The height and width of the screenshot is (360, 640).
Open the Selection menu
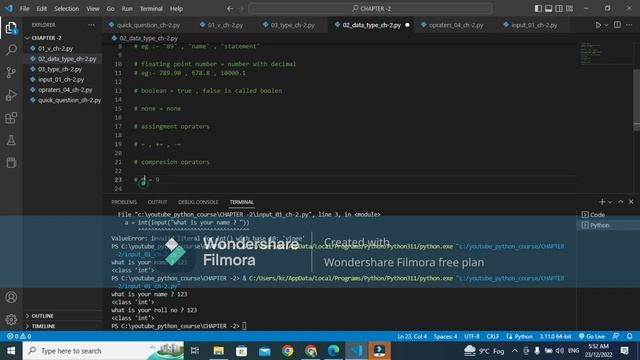click(67, 9)
